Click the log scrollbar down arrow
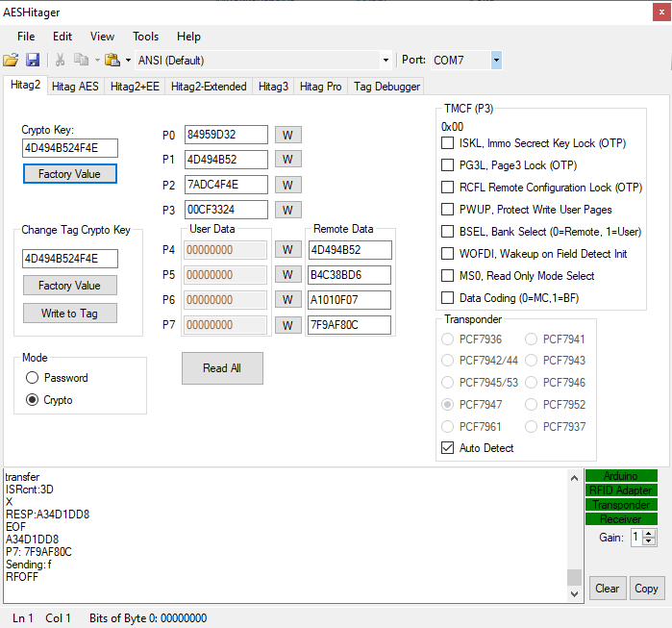672x628 pixels. [x=574, y=594]
